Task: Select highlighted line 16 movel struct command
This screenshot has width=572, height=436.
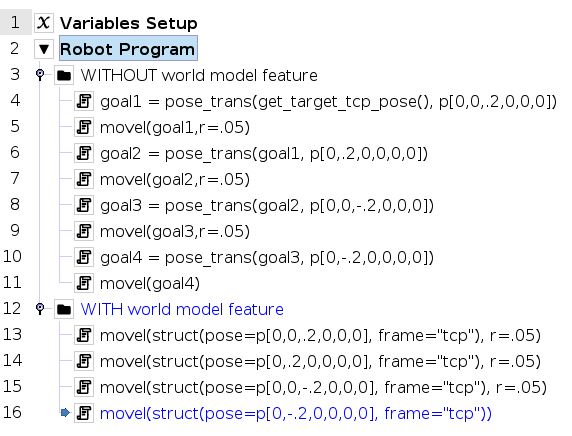Action: [296, 413]
